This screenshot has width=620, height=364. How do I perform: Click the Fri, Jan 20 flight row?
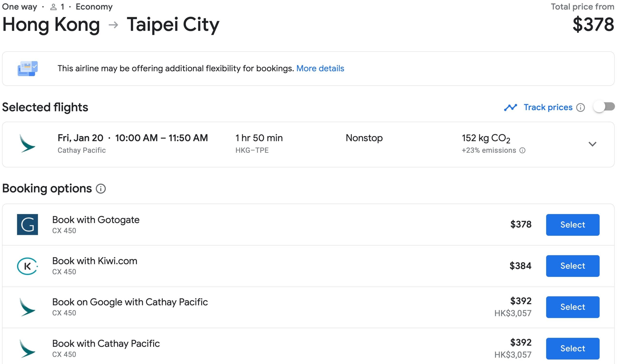[x=308, y=144]
